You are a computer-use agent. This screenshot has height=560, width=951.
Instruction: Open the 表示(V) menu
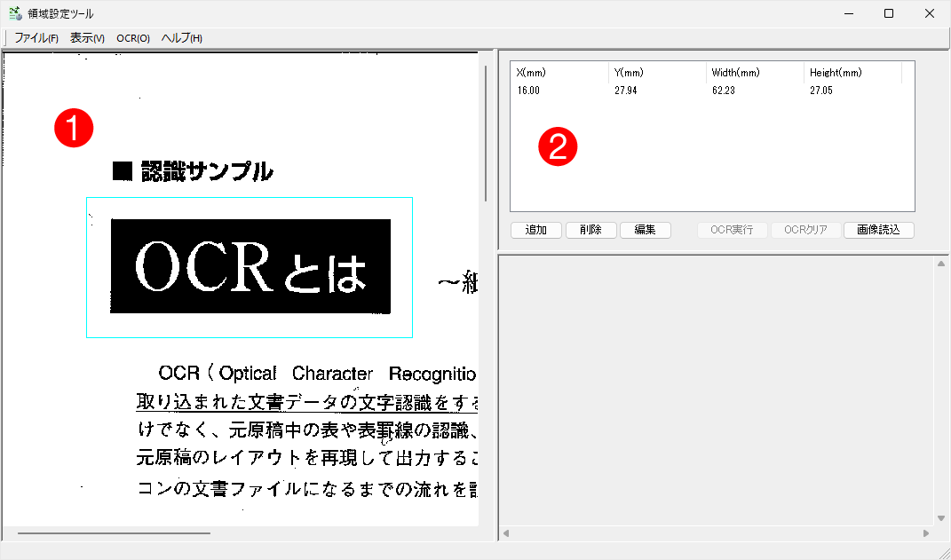85,38
